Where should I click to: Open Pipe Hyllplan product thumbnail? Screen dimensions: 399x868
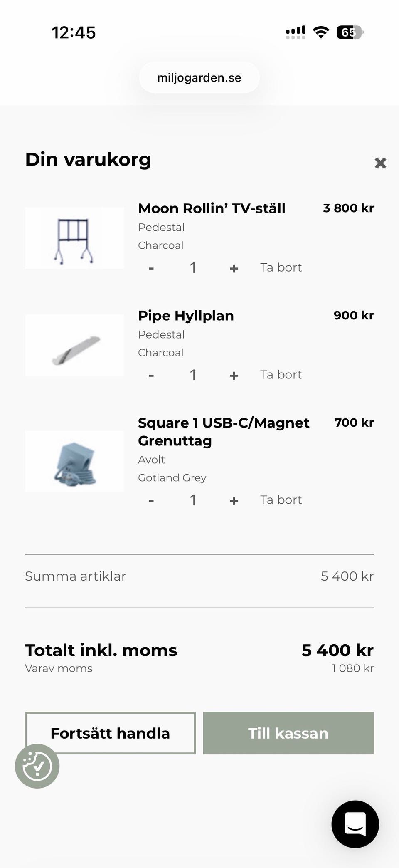click(x=74, y=345)
